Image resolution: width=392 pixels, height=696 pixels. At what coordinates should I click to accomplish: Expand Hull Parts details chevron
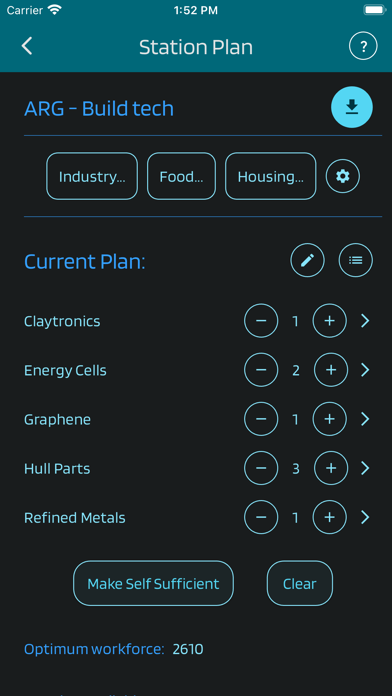click(365, 468)
